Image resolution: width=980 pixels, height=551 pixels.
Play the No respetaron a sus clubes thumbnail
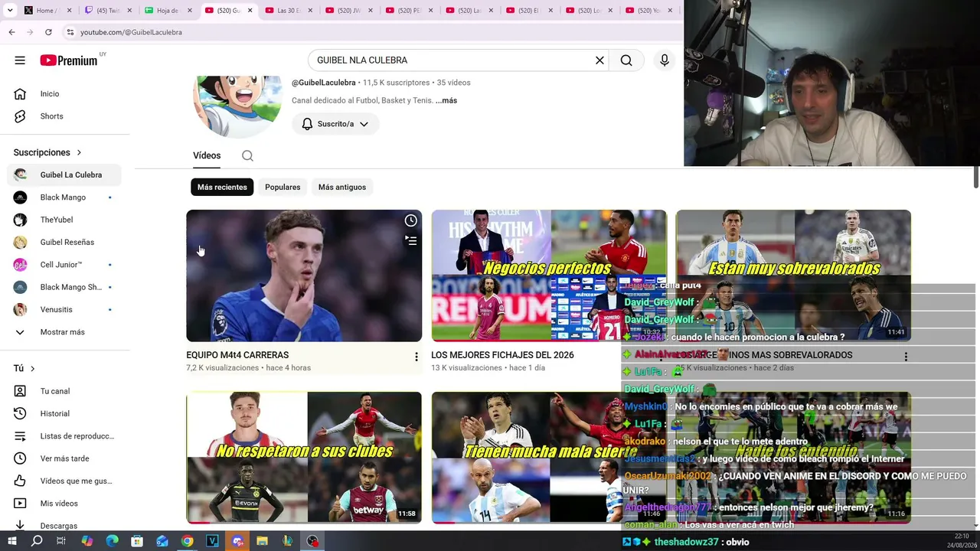click(304, 458)
